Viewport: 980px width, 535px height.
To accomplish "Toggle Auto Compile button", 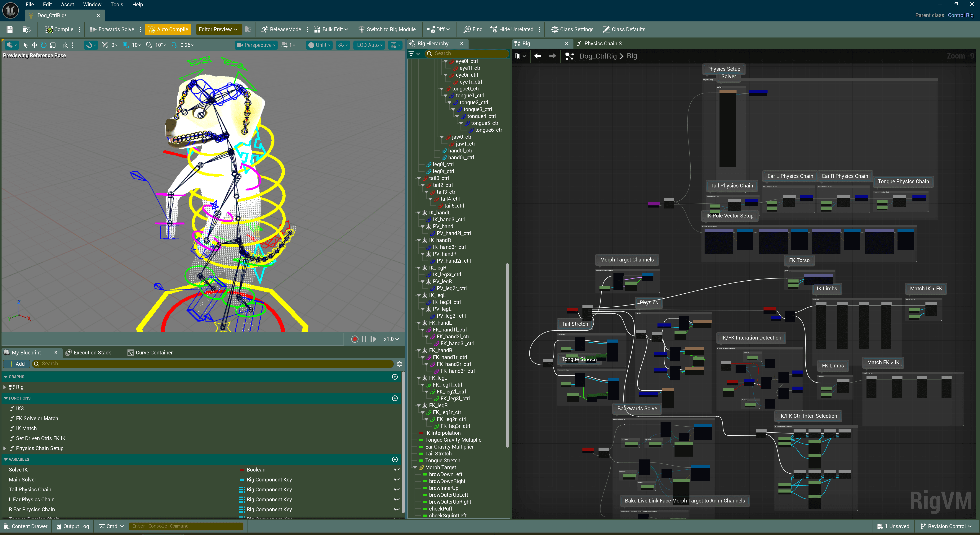I will click(x=168, y=29).
